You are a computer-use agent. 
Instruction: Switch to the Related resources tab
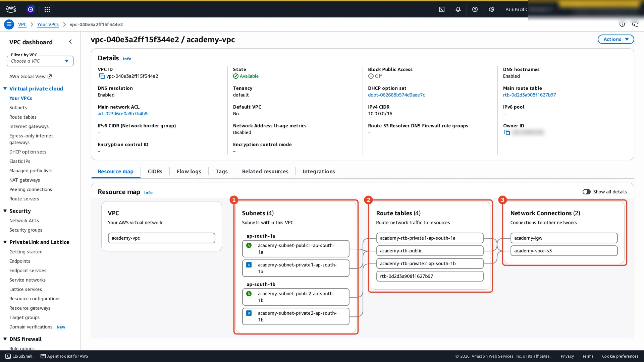tap(265, 172)
